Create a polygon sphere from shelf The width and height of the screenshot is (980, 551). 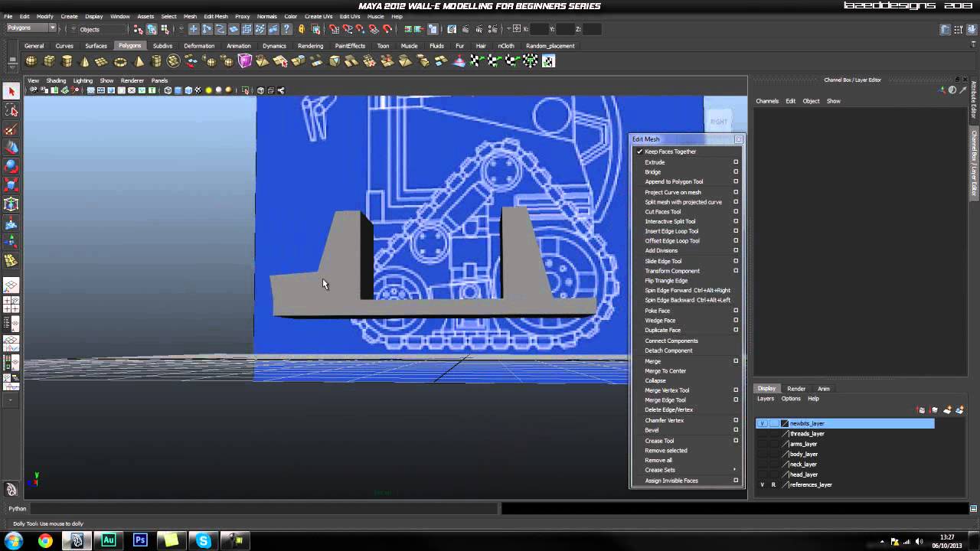click(31, 61)
